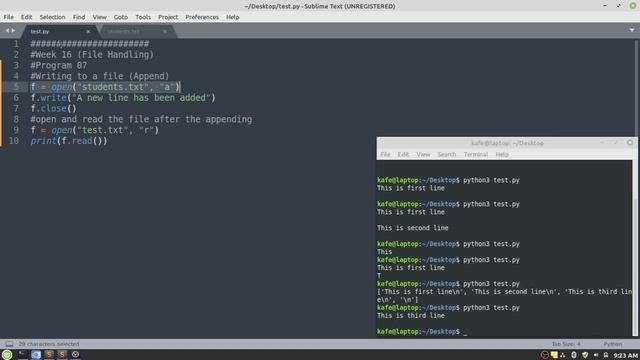
Task: Go to previous tab with left arrow
Action: 7,31
